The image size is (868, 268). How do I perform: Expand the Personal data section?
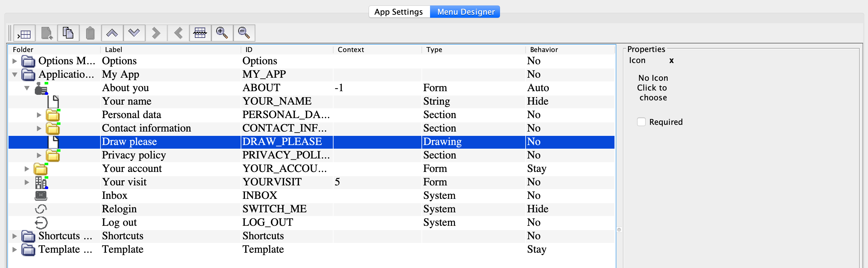(x=39, y=115)
